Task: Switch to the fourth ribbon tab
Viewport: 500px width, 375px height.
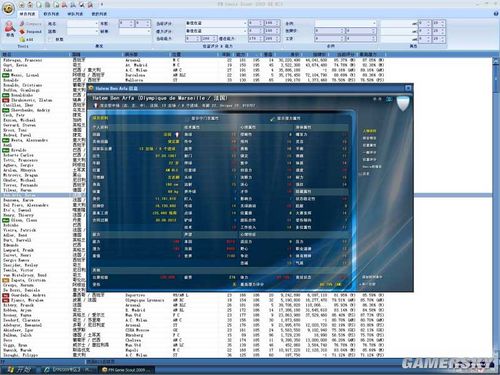Action: click(x=99, y=14)
